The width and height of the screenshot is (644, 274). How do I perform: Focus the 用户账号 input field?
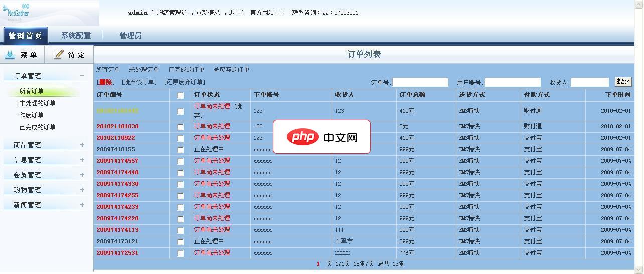[513, 82]
